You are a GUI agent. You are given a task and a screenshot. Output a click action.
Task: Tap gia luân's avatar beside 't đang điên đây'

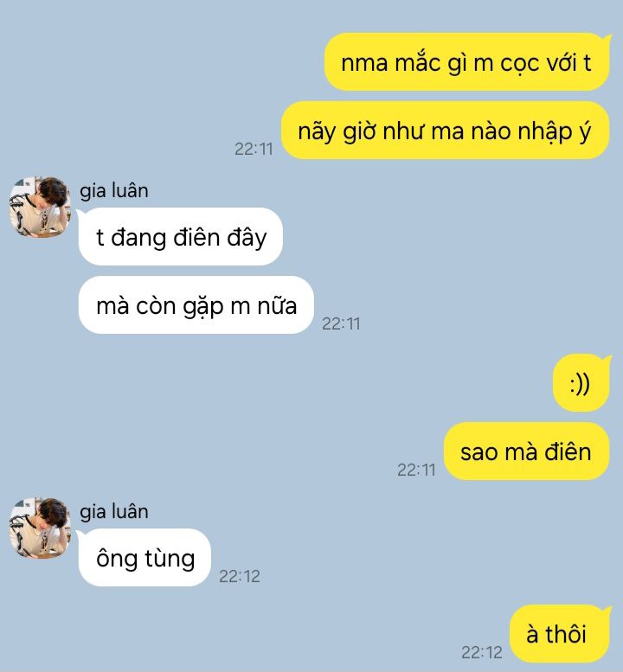coord(40,206)
